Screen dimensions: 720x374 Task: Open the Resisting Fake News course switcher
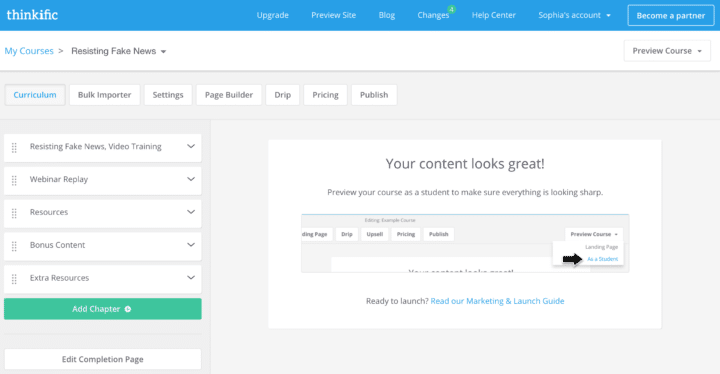coord(118,51)
